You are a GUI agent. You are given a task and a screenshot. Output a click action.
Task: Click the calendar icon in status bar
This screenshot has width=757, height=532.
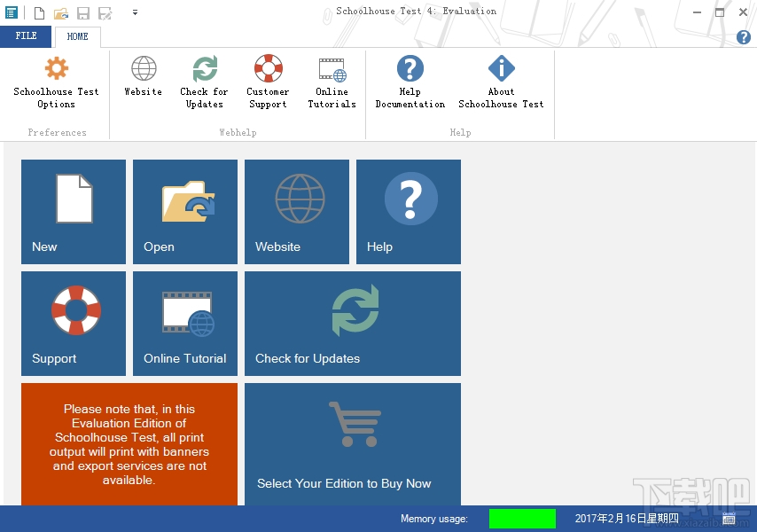(729, 519)
